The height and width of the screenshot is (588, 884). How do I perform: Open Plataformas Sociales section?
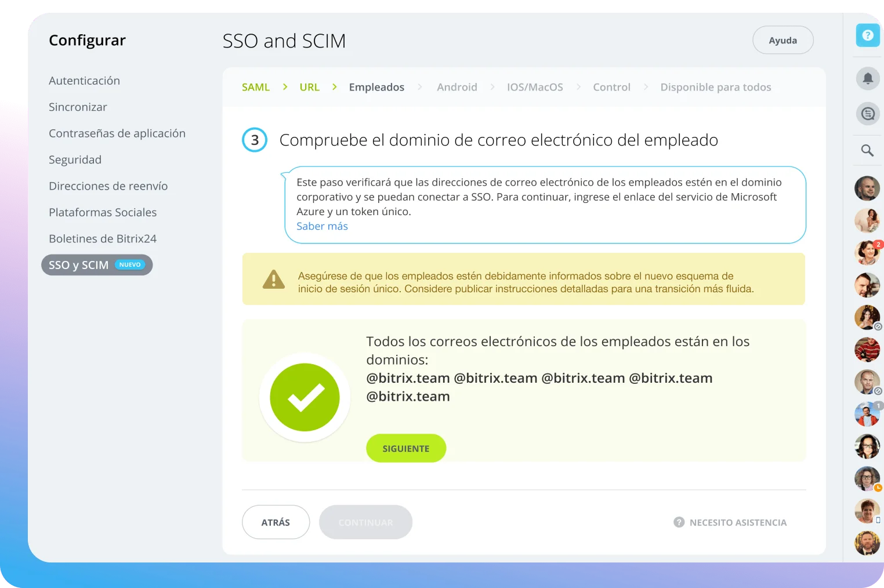pos(103,213)
